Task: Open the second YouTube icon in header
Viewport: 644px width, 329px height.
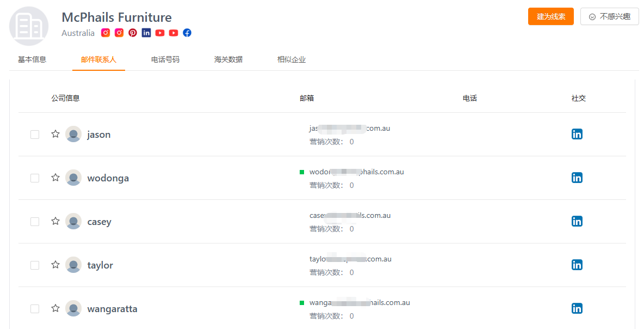Action: [x=174, y=33]
